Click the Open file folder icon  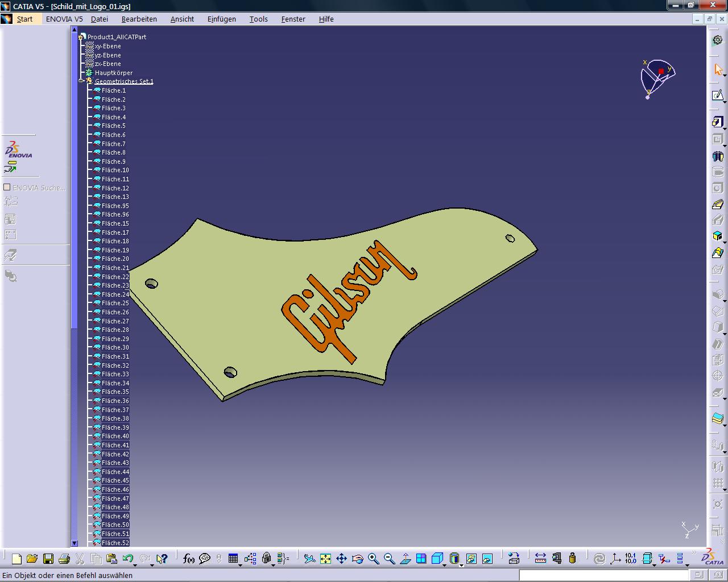coord(32,559)
